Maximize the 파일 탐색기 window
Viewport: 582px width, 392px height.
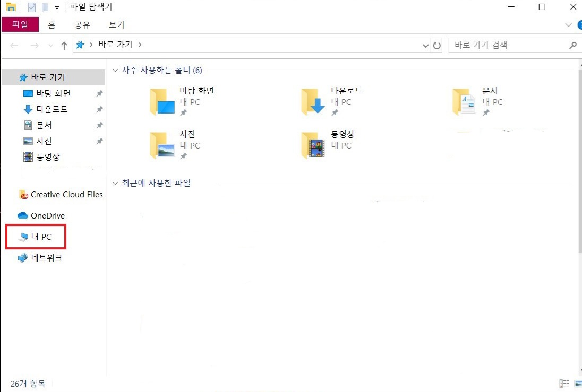(542, 7)
